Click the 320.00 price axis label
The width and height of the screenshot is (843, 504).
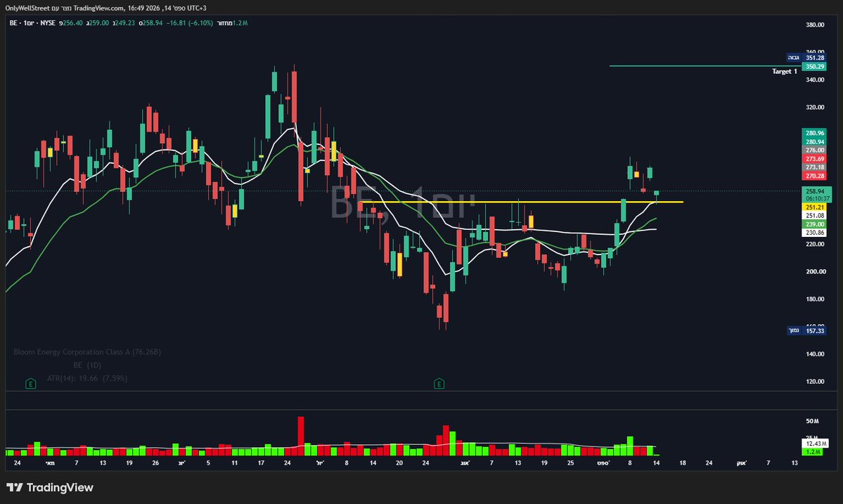[815, 108]
